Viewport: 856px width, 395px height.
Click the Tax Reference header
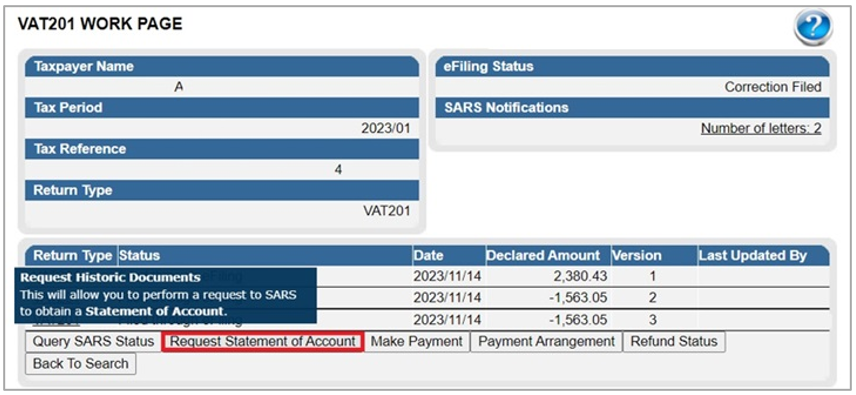(x=222, y=149)
